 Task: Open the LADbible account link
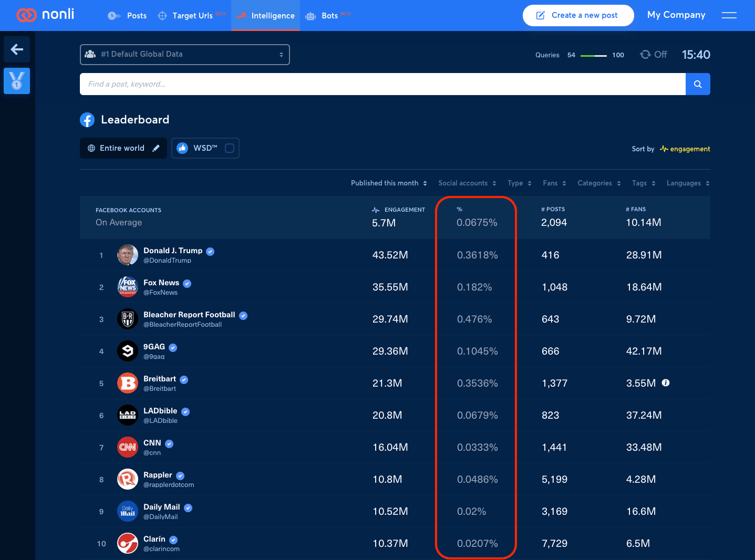coord(160,411)
